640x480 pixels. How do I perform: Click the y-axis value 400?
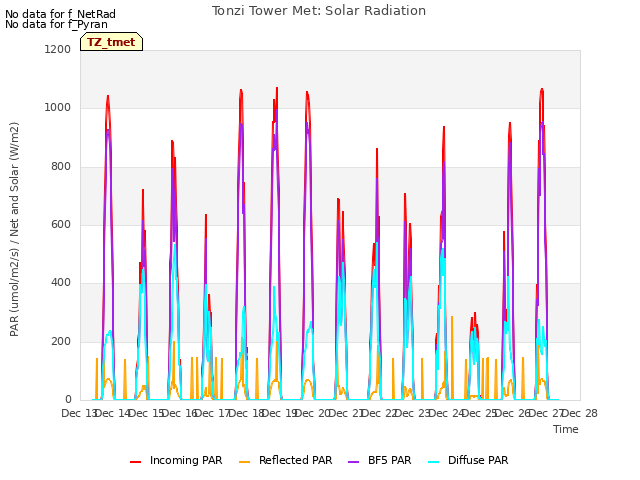coord(61,282)
